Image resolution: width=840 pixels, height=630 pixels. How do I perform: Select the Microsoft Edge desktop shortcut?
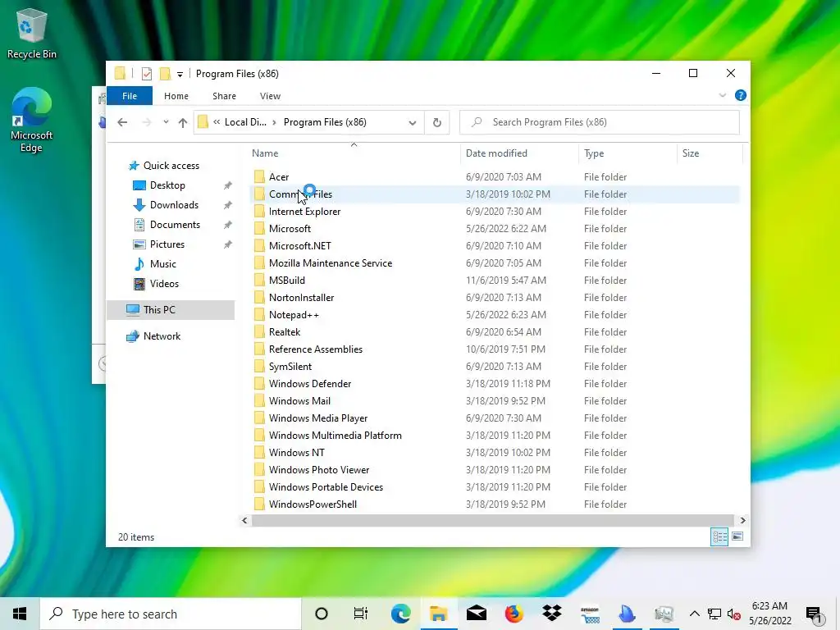[x=31, y=120]
